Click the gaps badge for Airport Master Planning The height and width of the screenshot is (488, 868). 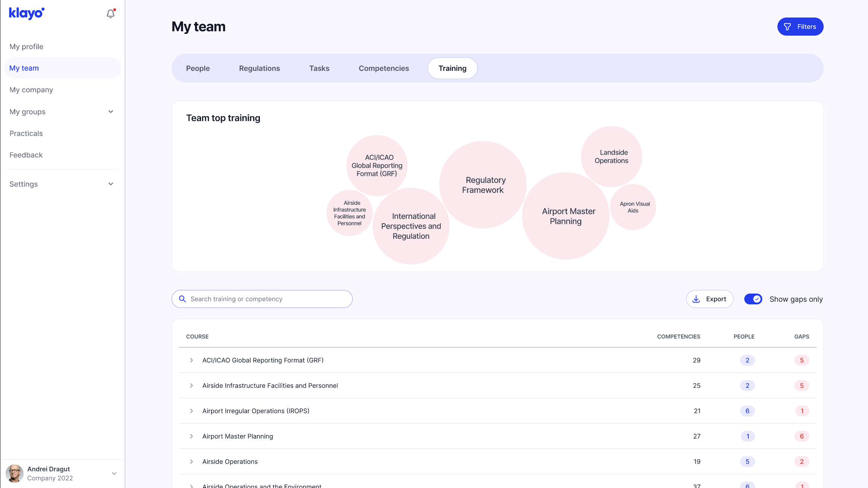(801, 436)
